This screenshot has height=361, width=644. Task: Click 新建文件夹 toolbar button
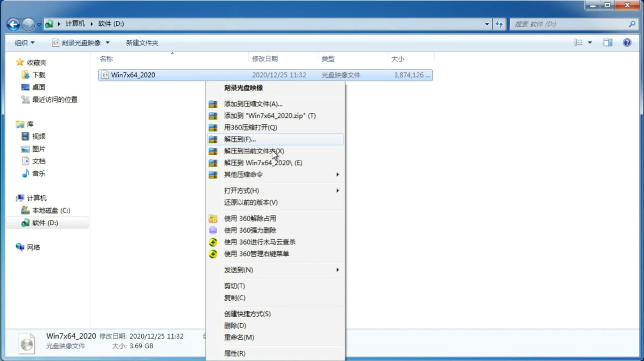tap(142, 43)
